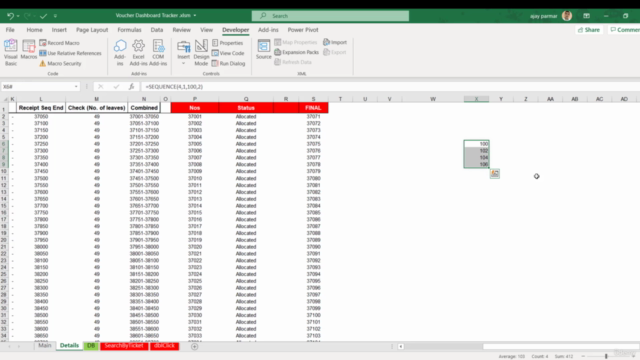Open the File menu
The height and width of the screenshot is (360, 640).
point(10,30)
